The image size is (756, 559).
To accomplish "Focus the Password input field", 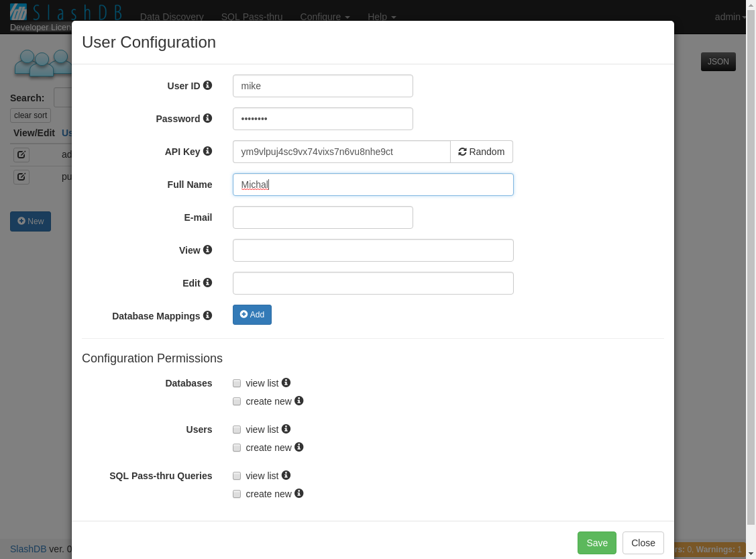I will [x=323, y=119].
